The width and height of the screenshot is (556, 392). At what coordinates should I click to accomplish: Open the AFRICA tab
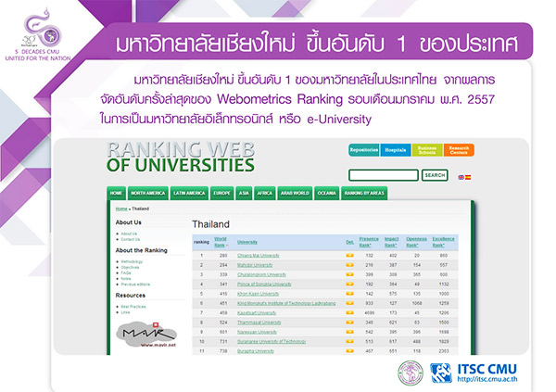(x=265, y=193)
